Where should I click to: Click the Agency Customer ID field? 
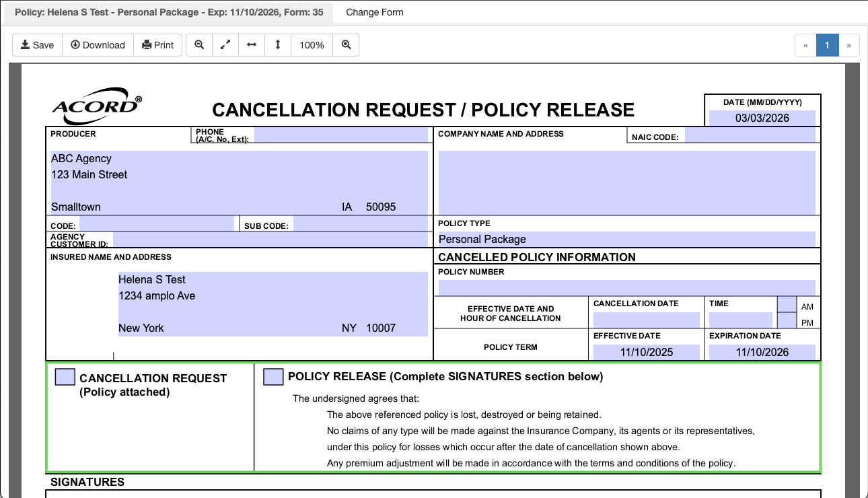(270, 239)
